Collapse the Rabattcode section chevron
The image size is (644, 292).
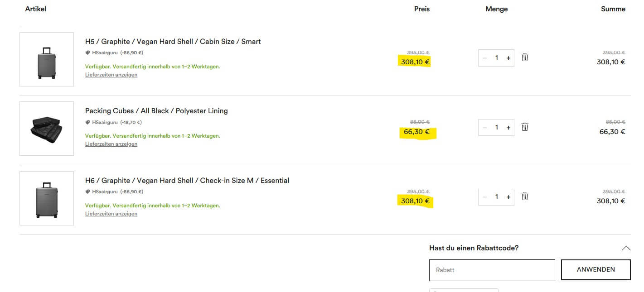pos(626,248)
